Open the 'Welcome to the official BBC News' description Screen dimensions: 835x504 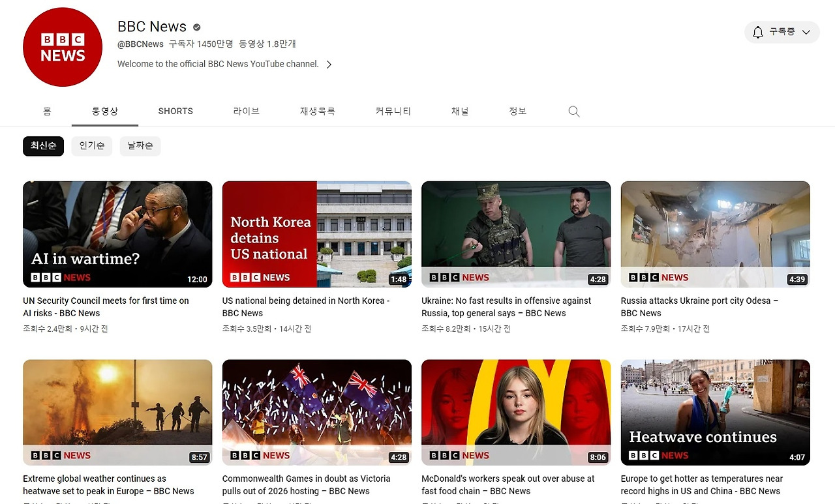tap(218, 64)
